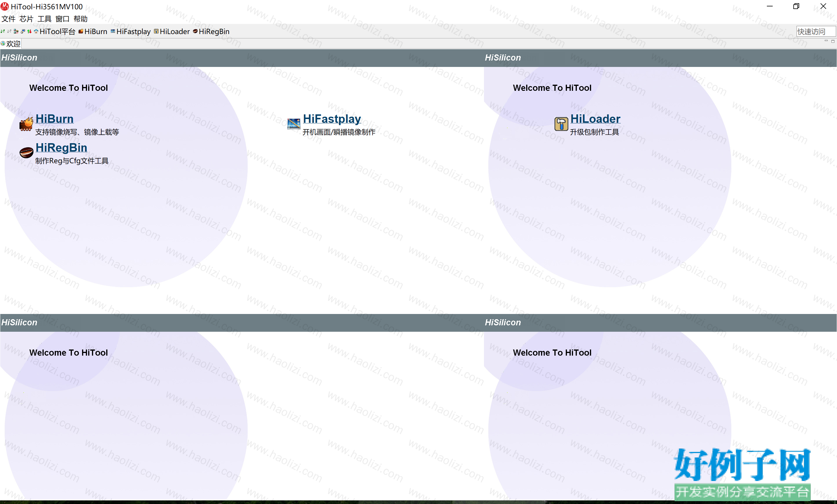Screen dimensions: 837x504
Task: Open HiRegBin from the toolbar
Action: click(211, 32)
